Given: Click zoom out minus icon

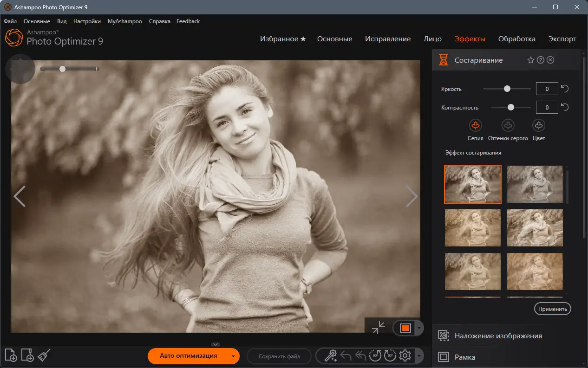Looking at the screenshot, I should (43, 69).
